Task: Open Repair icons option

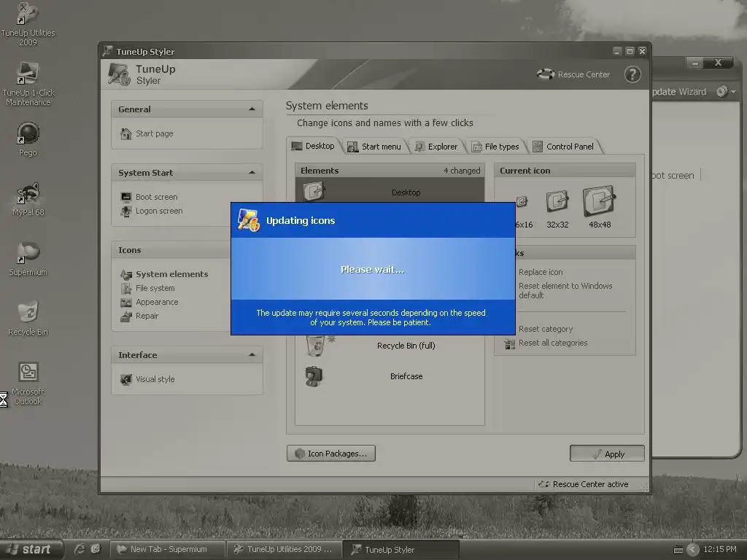Action: tap(139, 316)
